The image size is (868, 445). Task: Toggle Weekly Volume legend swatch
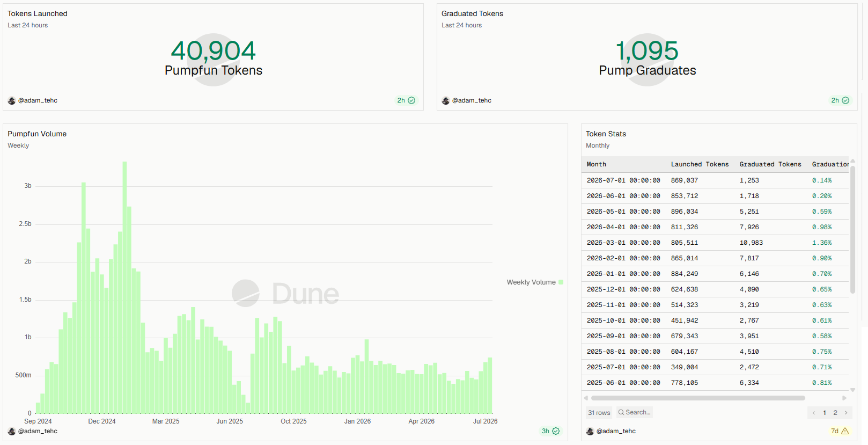pos(561,282)
